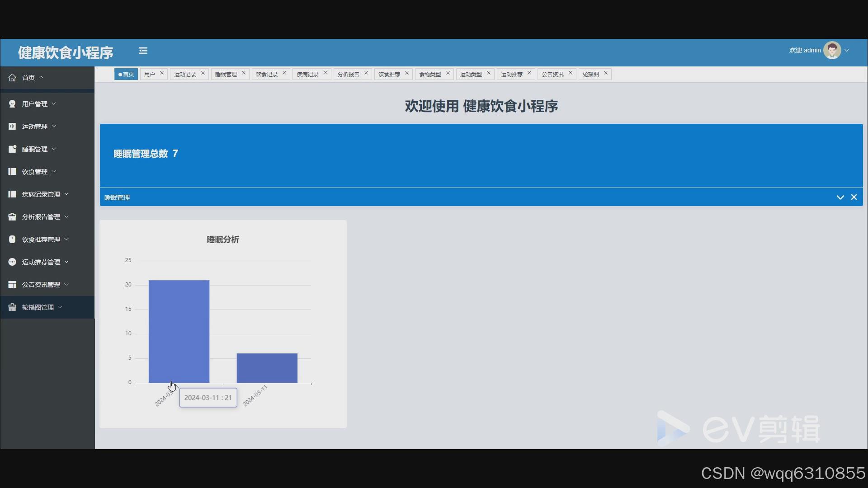The height and width of the screenshot is (488, 868).
Task: Close the 分析报告 tab
Action: click(x=366, y=73)
